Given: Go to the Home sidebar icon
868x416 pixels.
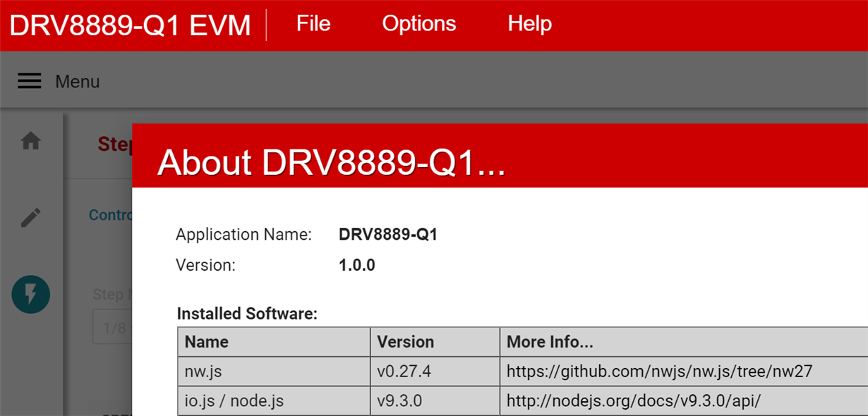Looking at the screenshot, I should pos(30,142).
